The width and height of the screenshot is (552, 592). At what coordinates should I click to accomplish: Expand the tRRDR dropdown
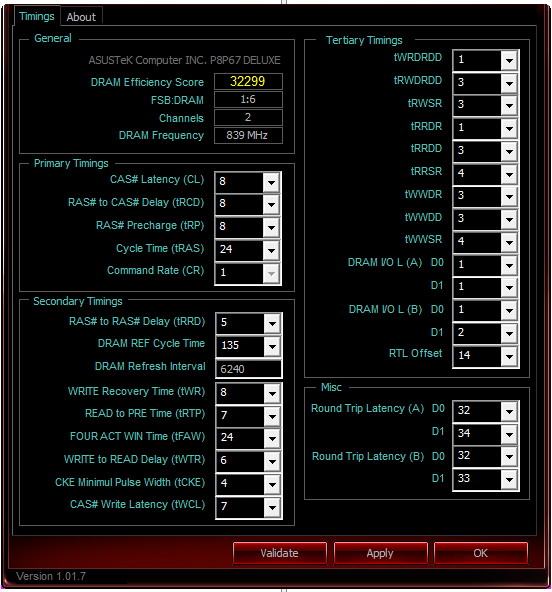tap(509, 129)
